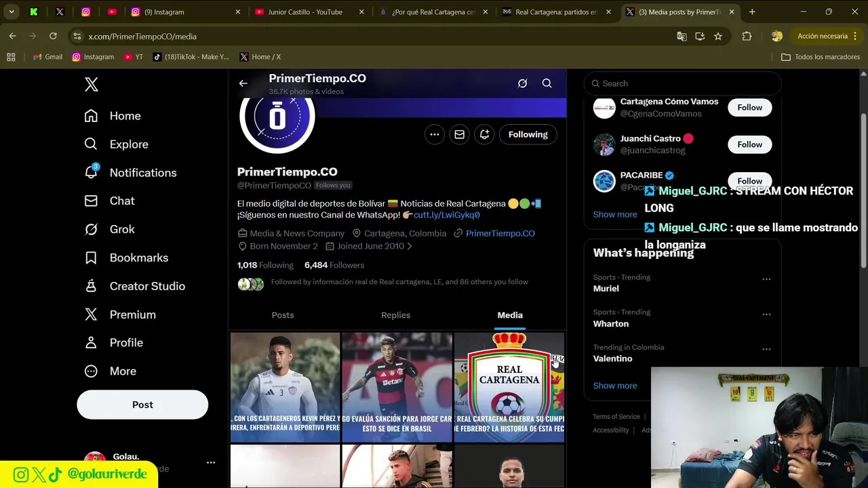The width and height of the screenshot is (868, 488).
Task: Toggle the Following button for PrimerTiempo.CO
Action: point(528,134)
